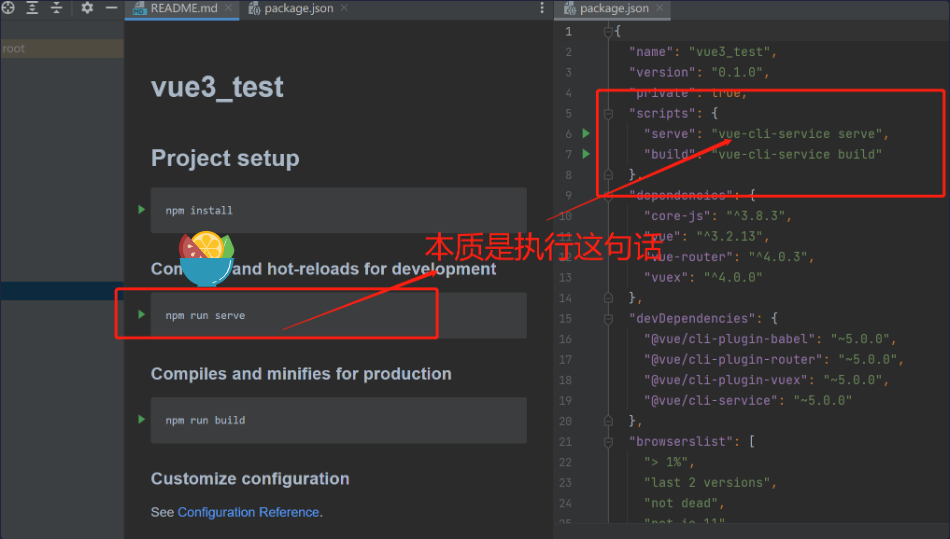Screen dimensions: 950x539
Task: Click the "build" script value text
Action: tap(796, 154)
